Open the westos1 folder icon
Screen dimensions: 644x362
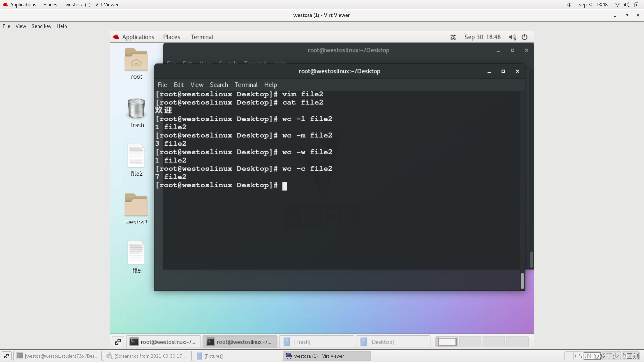tap(136, 205)
